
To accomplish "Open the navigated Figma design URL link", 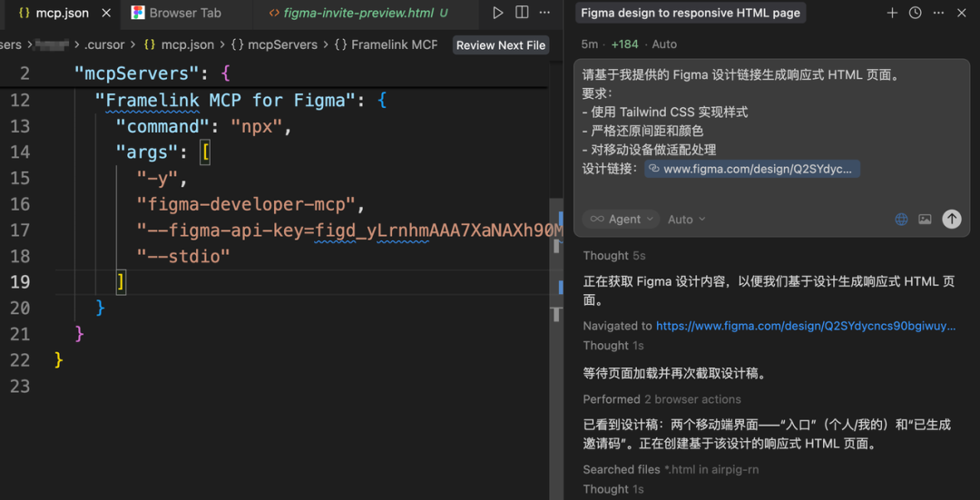I will tap(805, 326).
